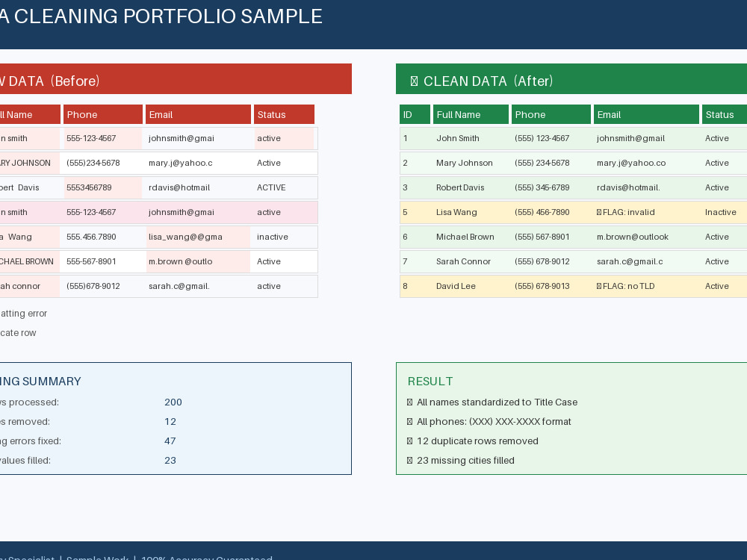Viewport: 747px width, 560px height.
Task: Select clean phone "(555) 567-8901"
Action: [542, 237]
